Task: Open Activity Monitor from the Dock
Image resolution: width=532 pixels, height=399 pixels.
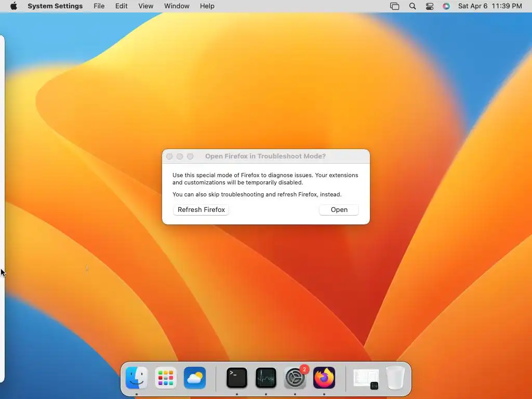Action: [265, 378]
